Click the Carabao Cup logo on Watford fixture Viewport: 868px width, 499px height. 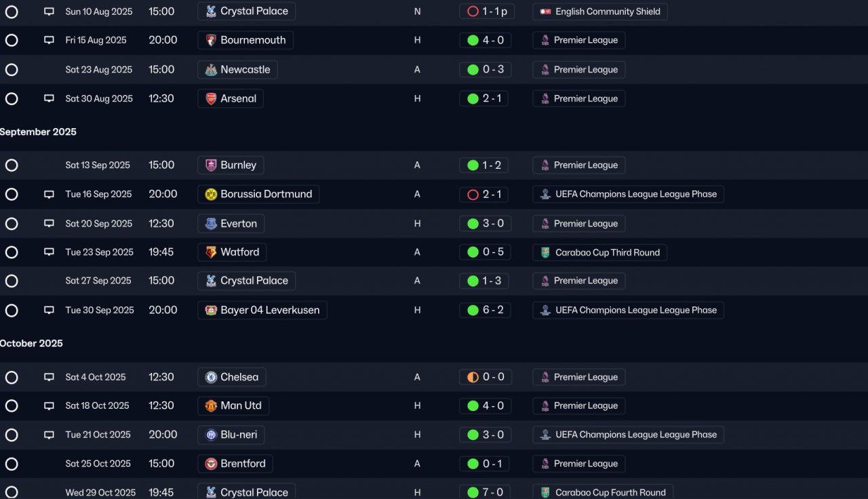click(x=545, y=252)
